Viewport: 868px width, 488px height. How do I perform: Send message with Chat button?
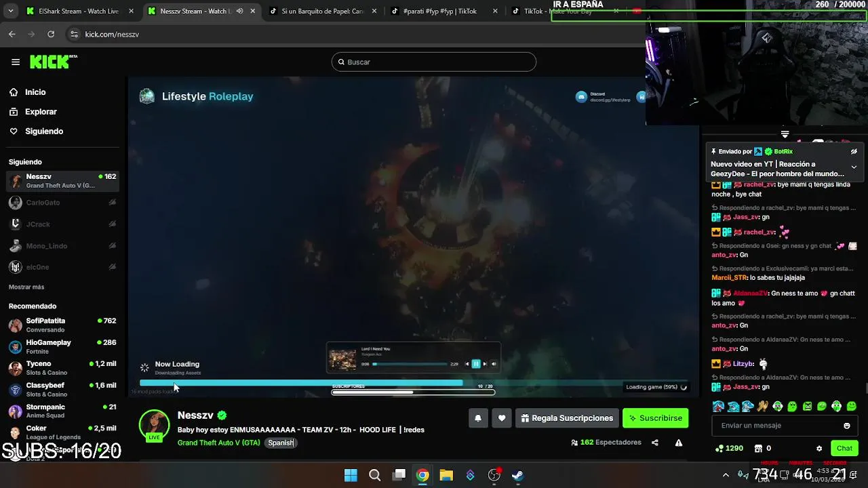[844, 448]
